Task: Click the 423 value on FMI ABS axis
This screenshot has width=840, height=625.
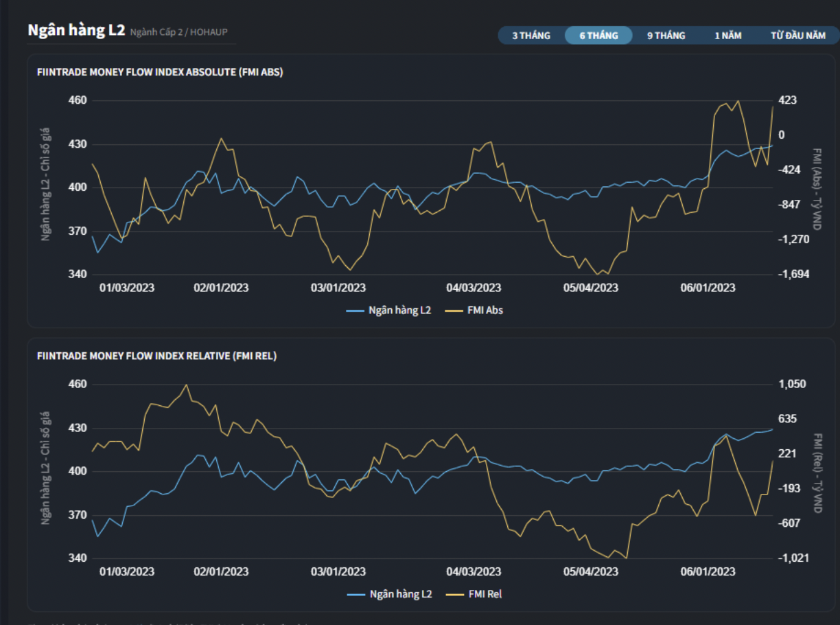Action: pos(786,100)
